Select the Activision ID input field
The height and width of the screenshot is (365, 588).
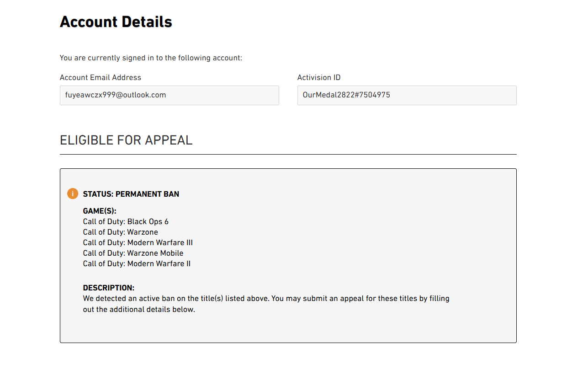click(407, 95)
